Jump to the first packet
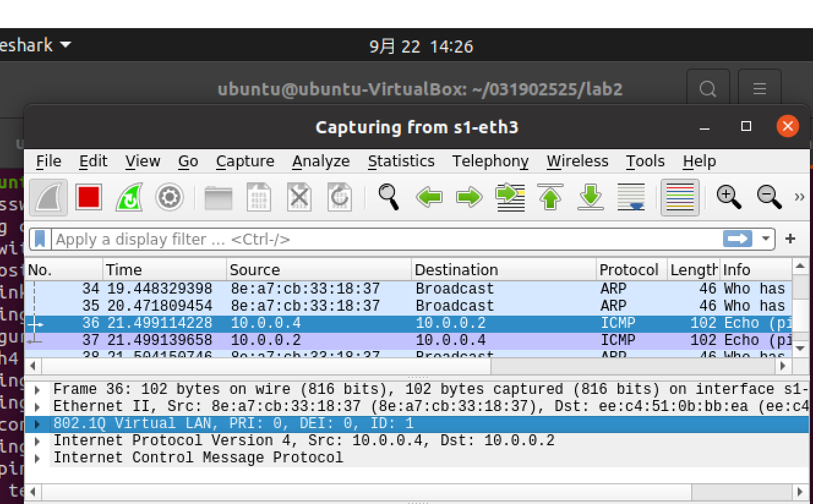This screenshot has width=813, height=504. (550, 198)
